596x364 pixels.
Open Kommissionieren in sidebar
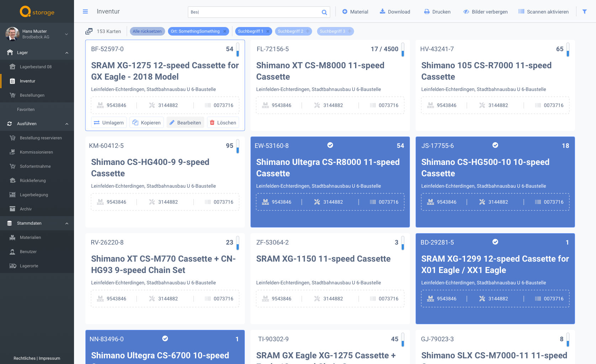(x=36, y=152)
